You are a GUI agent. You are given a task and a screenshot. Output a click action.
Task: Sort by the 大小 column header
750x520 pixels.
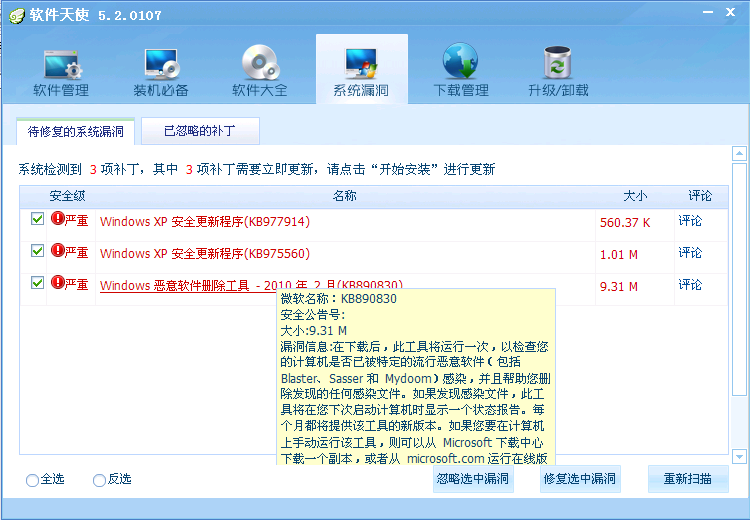click(635, 196)
